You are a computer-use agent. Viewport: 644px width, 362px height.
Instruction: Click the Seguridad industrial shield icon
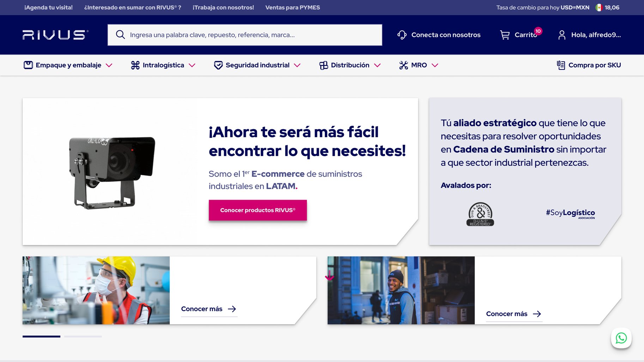point(218,65)
